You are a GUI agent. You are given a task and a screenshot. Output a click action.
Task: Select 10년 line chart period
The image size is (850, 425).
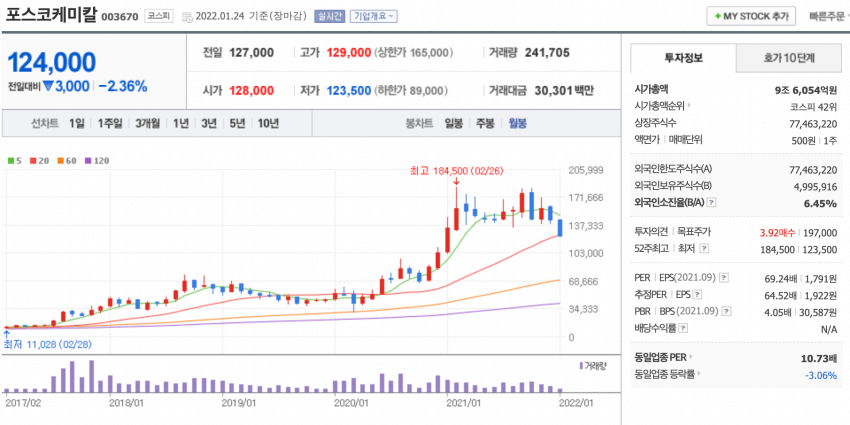(x=268, y=123)
